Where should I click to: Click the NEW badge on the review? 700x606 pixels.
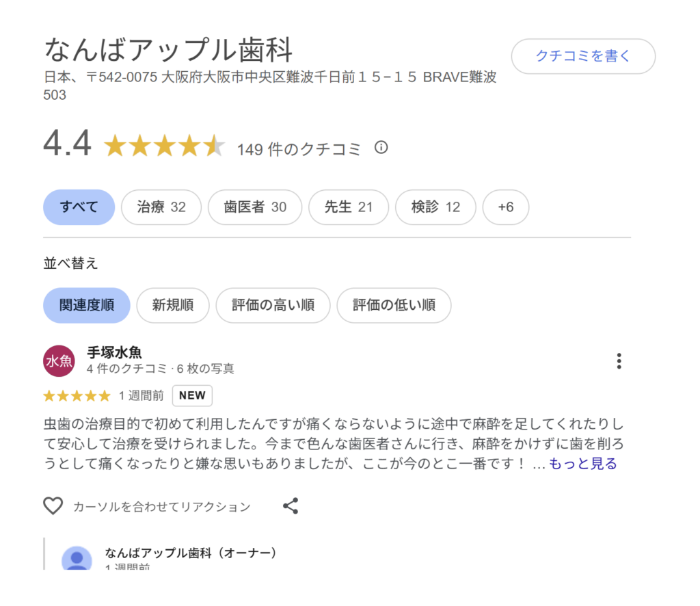pyautogui.click(x=192, y=395)
